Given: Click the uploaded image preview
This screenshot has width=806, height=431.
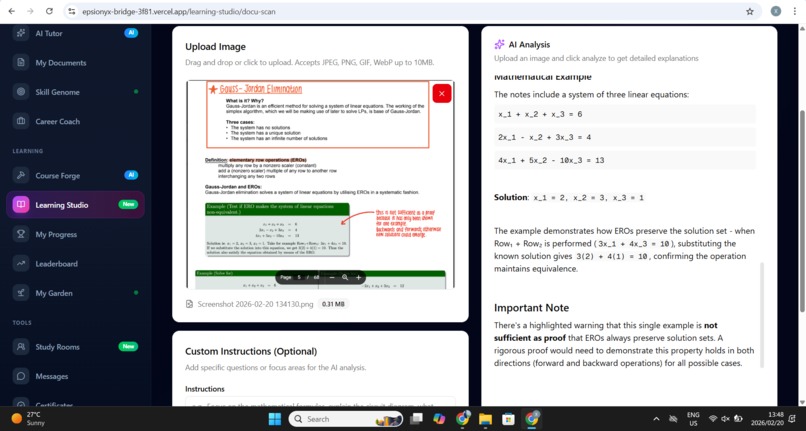Looking at the screenshot, I should (320, 184).
